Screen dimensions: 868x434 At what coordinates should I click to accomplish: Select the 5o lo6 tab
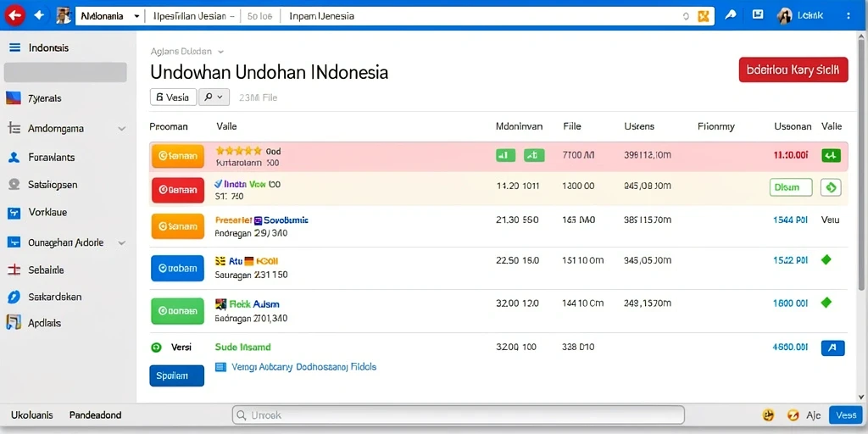pos(259,16)
